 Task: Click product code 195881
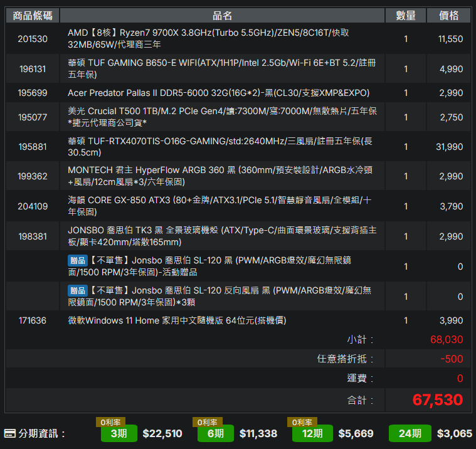[33, 147]
